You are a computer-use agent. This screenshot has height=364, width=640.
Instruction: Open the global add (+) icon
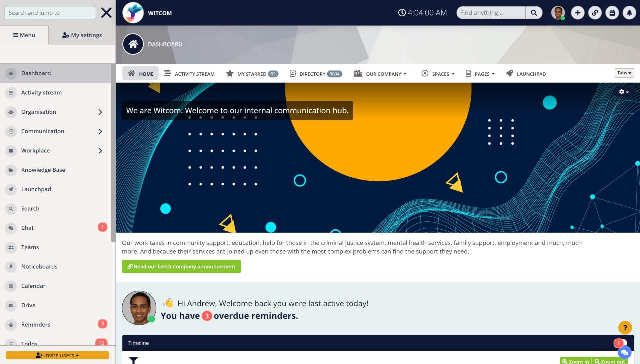[x=578, y=12]
